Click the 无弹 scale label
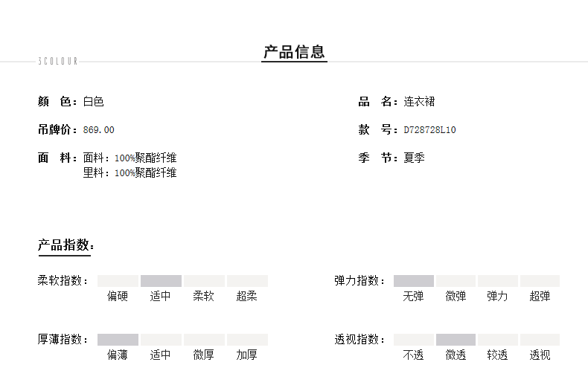This screenshot has width=588, height=365. point(413,296)
